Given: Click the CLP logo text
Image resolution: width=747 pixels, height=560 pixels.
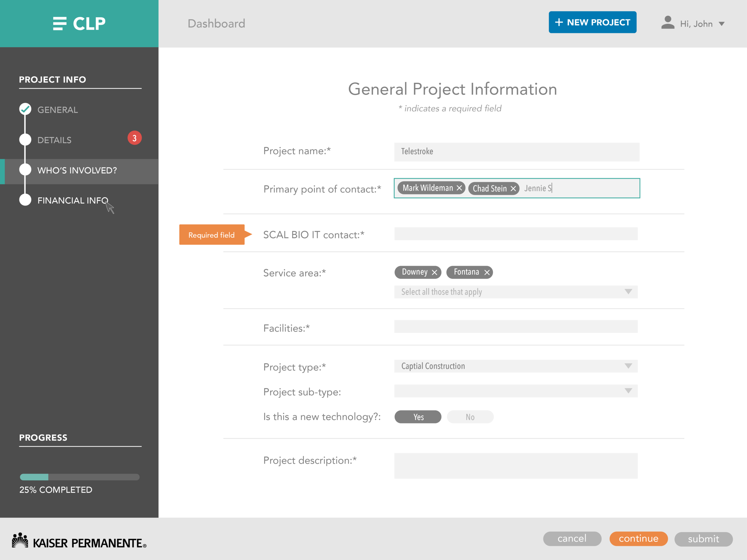Looking at the screenshot, I should pos(89,24).
